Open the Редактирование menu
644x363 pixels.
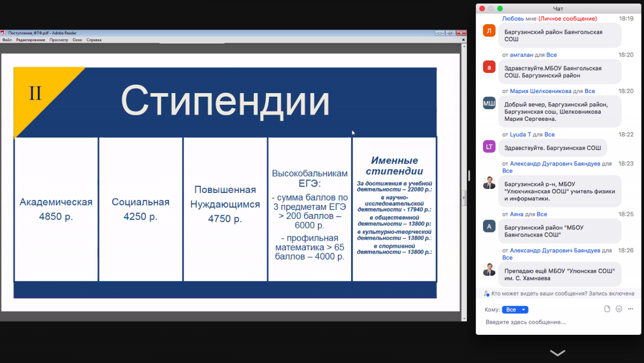pyautogui.click(x=30, y=40)
